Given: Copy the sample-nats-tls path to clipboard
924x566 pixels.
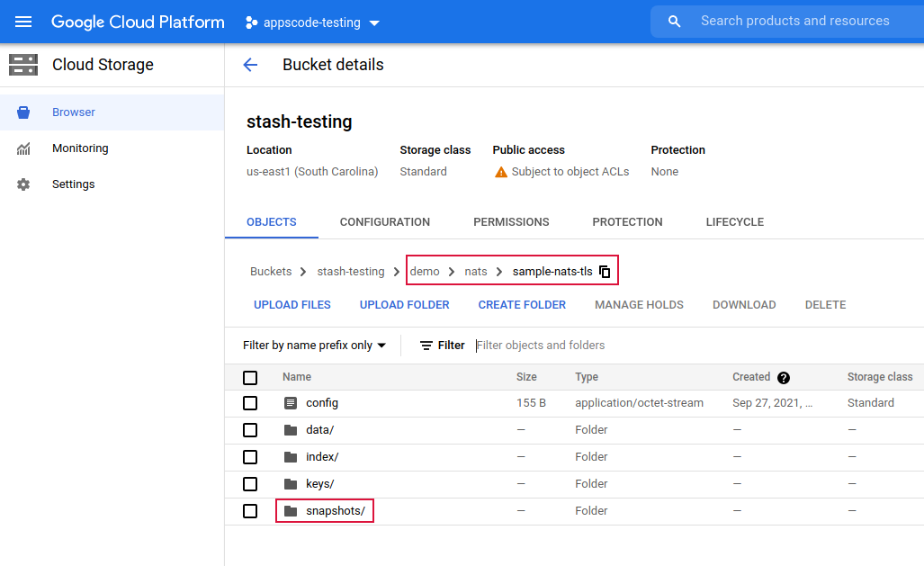Looking at the screenshot, I should 606,272.
